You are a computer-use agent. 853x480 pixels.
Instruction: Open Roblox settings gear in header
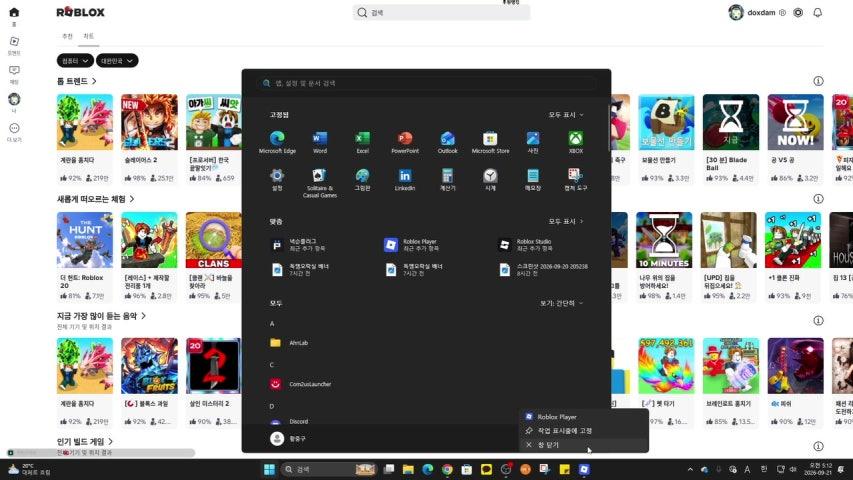(798, 13)
